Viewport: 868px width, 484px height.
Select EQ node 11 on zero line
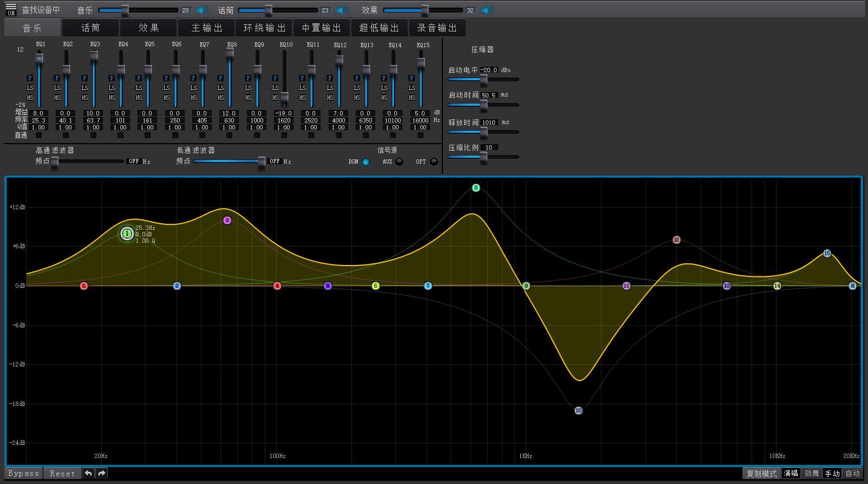click(626, 286)
